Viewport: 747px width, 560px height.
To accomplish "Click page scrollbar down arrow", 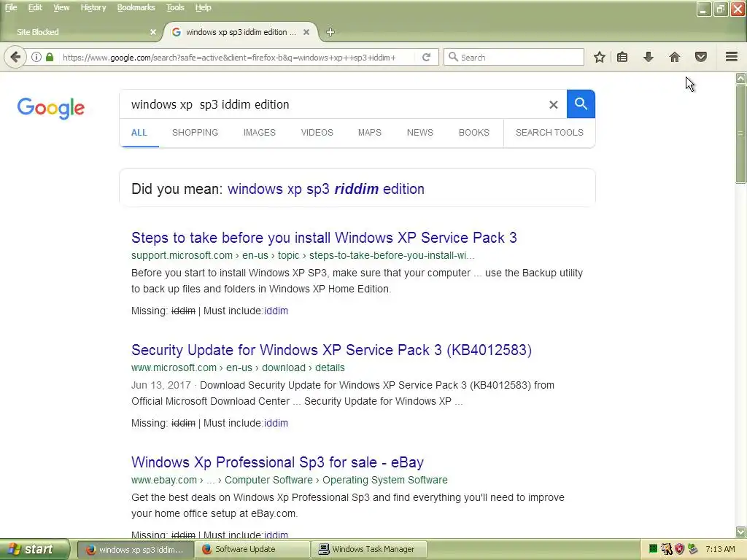I will coord(741,532).
